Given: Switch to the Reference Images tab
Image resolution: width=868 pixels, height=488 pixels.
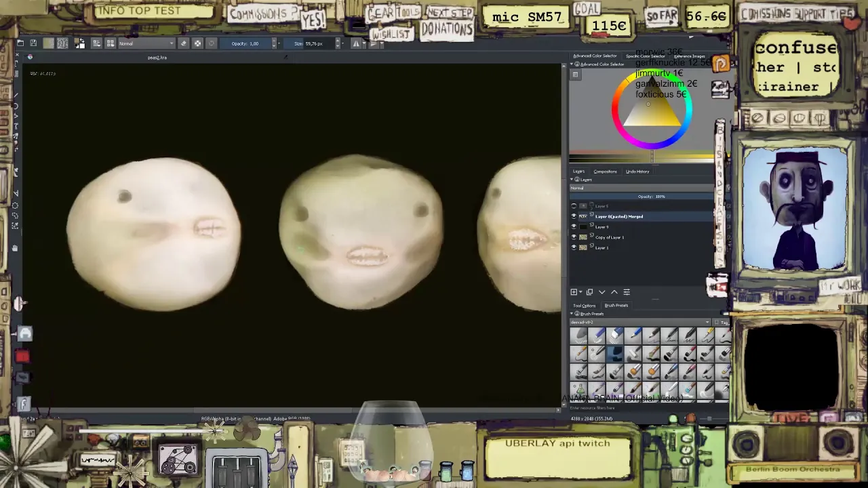Looking at the screenshot, I should coord(689,56).
